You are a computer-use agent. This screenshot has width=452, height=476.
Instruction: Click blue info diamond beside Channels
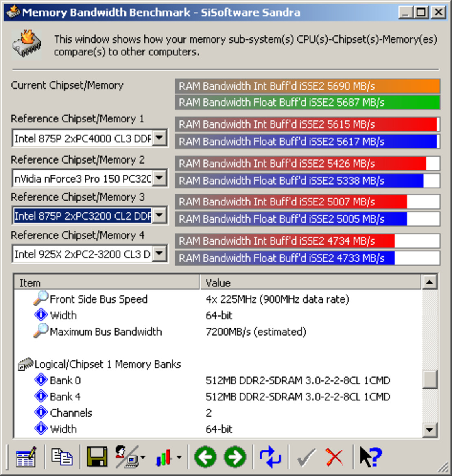point(41,413)
